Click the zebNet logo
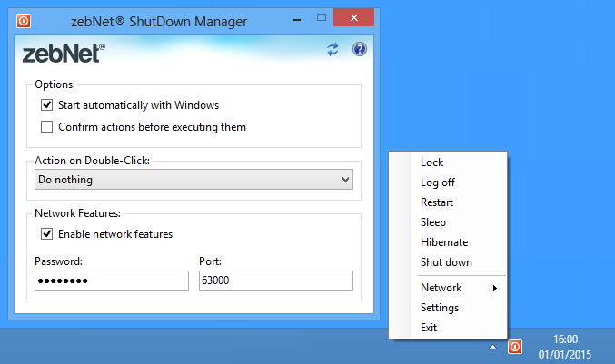 click(x=63, y=53)
